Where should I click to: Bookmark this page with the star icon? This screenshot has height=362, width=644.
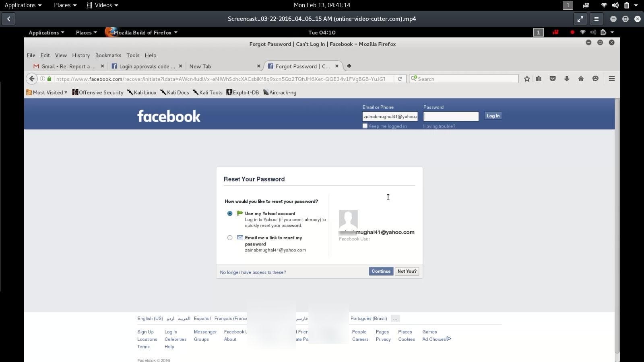527,79
